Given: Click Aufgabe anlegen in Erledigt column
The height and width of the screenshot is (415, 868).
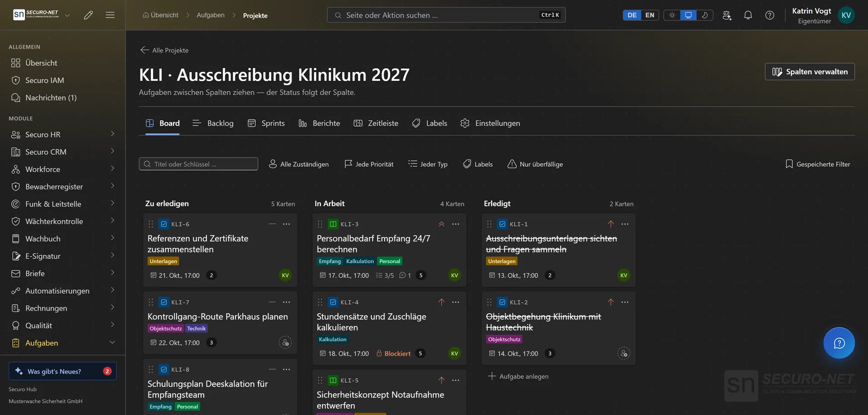Looking at the screenshot, I should tap(518, 376).
